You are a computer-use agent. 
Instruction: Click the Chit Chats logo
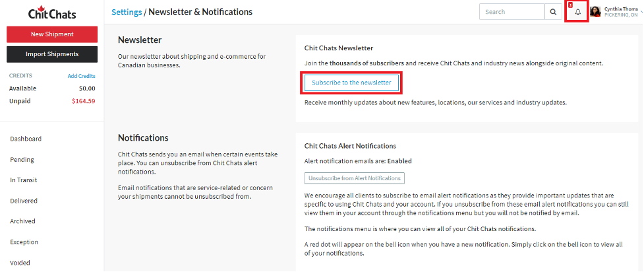pyautogui.click(x=52, y=13)
